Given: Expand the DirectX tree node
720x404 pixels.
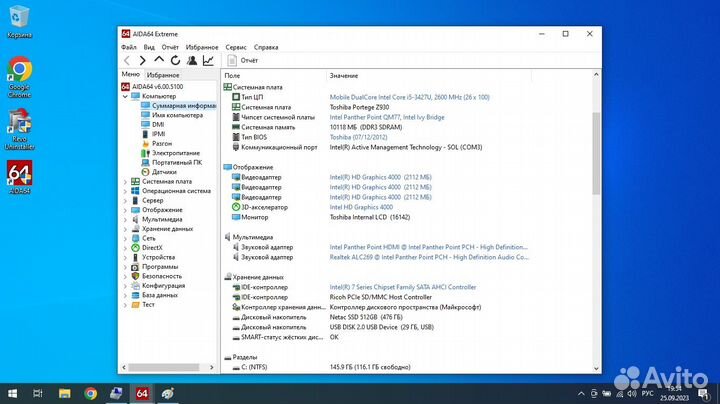Looking at the screenshot, I should click(125, 248).
